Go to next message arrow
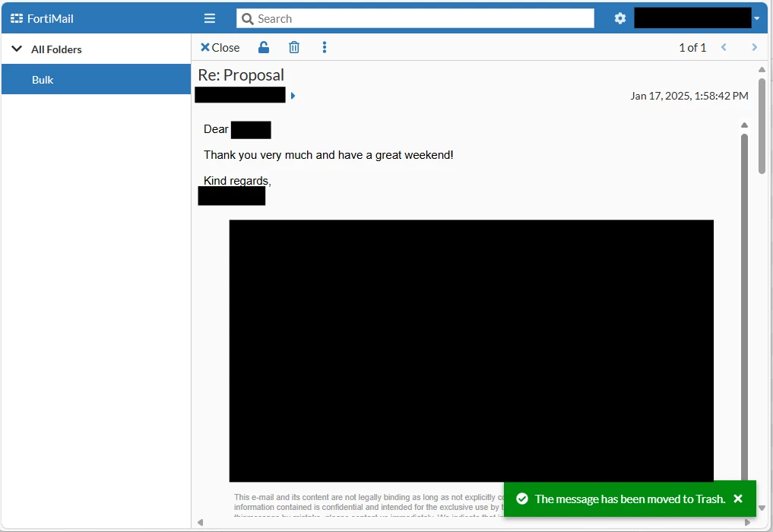The width and height of the screenshot is (773, 532). click(754, 47)
